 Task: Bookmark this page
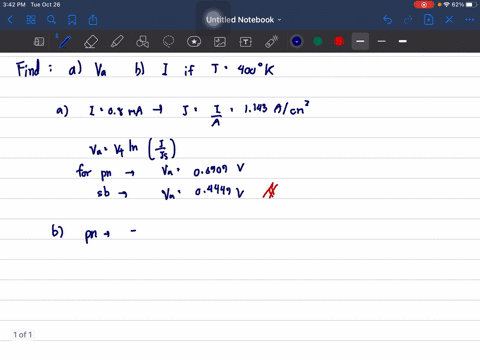72,20
